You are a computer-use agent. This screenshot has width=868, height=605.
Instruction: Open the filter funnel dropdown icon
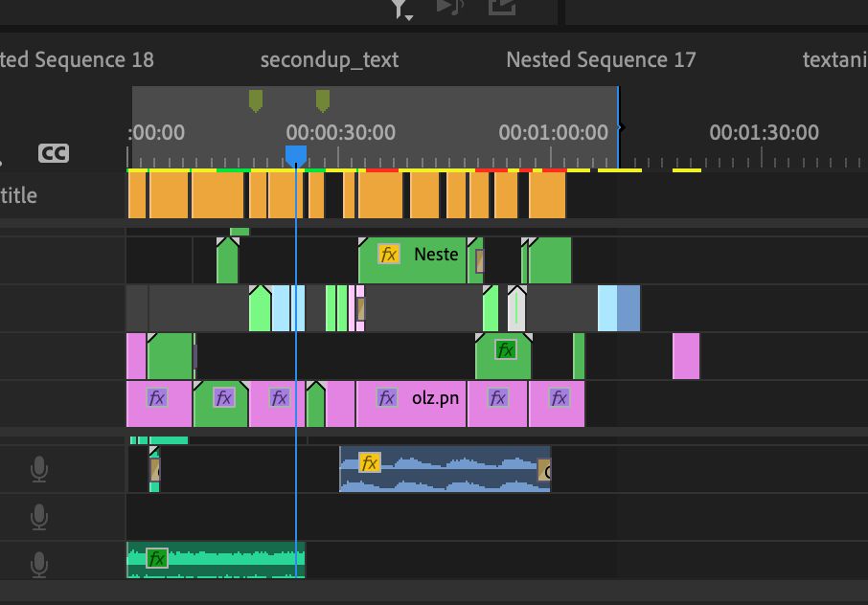click(x=401, y=9)
